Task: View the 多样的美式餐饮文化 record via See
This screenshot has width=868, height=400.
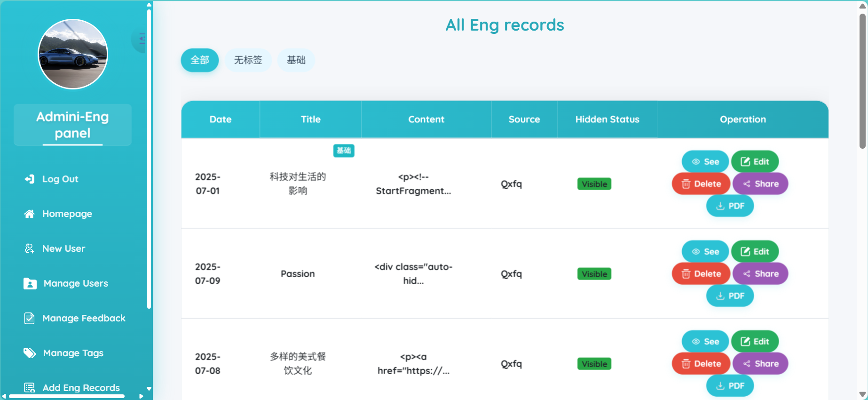Action: coord(705,341)
